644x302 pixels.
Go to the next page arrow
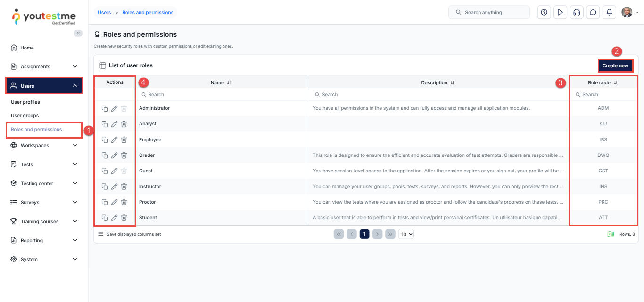pyautogui.click(x=377, y=234)
